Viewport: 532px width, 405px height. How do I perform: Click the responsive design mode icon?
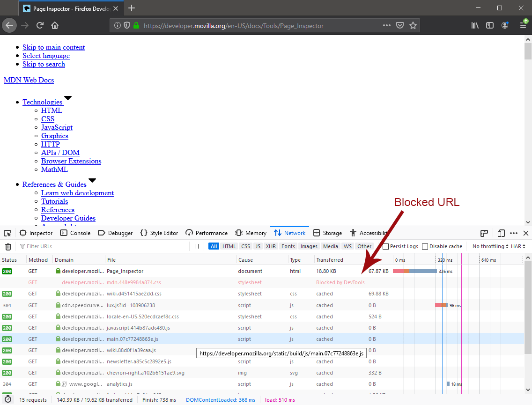501,233
